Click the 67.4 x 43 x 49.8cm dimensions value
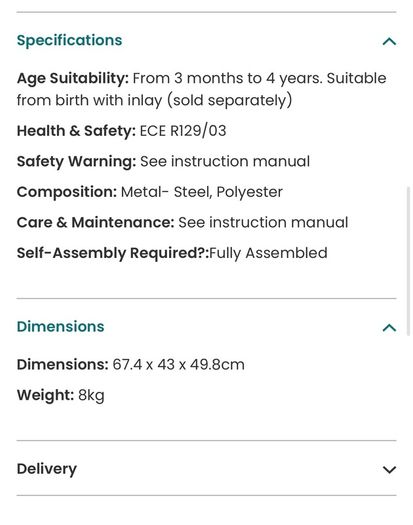 pyautogui.click(x=179, y=365)
